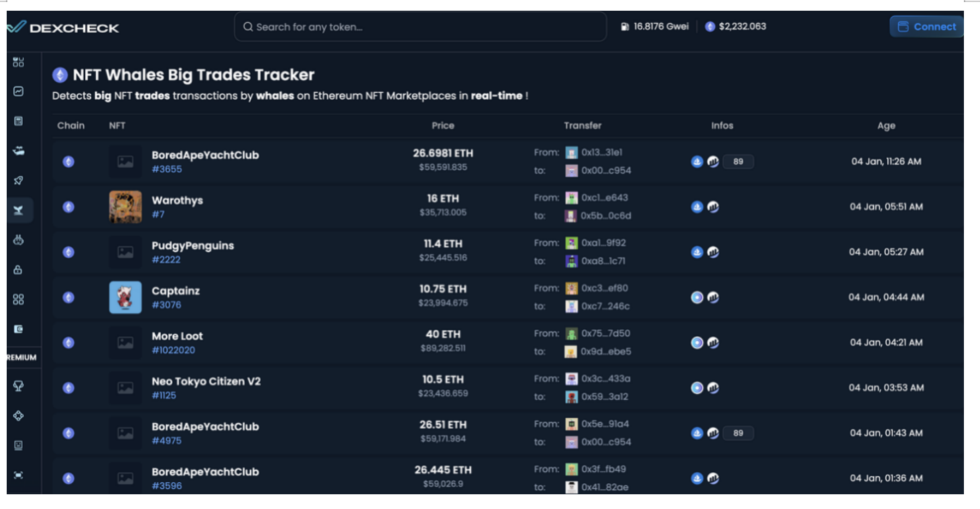Viewport: 980px width, 509px height.
Task: Open the rocket icon in the sidebar
Action: pyautogui.click(x=19, y=180)
